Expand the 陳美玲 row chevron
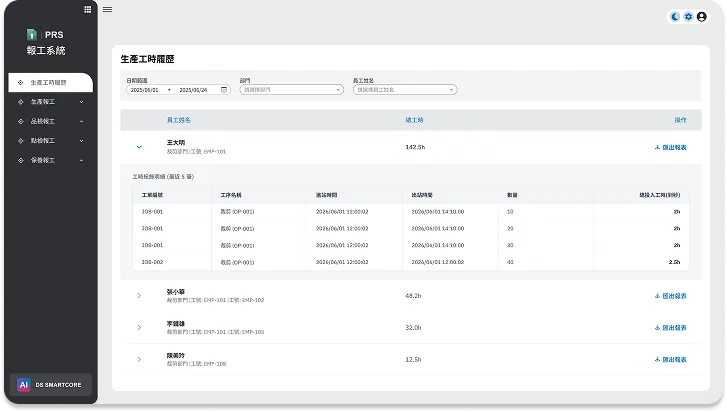 (x=139, y=360)
